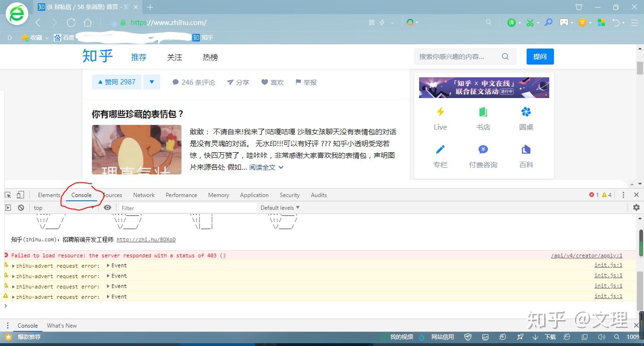Open the 书店 bookstore icon
The image size is (644, 346).
click(x=483, y=112)
